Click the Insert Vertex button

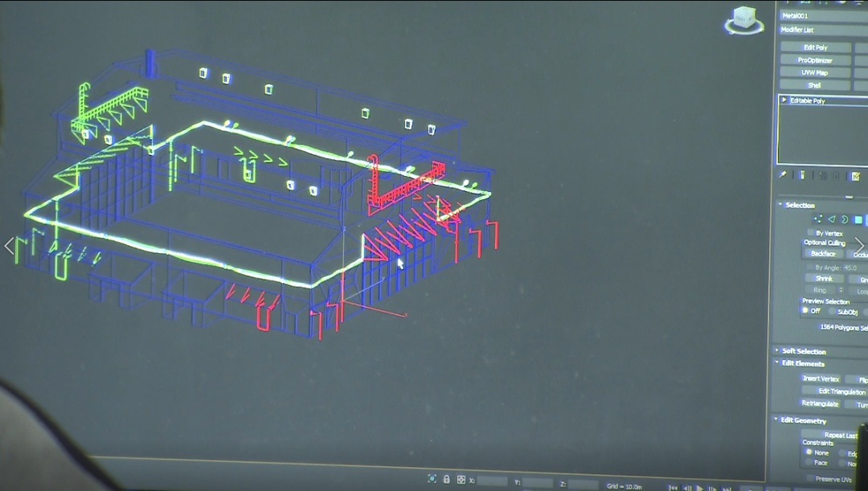821,378
